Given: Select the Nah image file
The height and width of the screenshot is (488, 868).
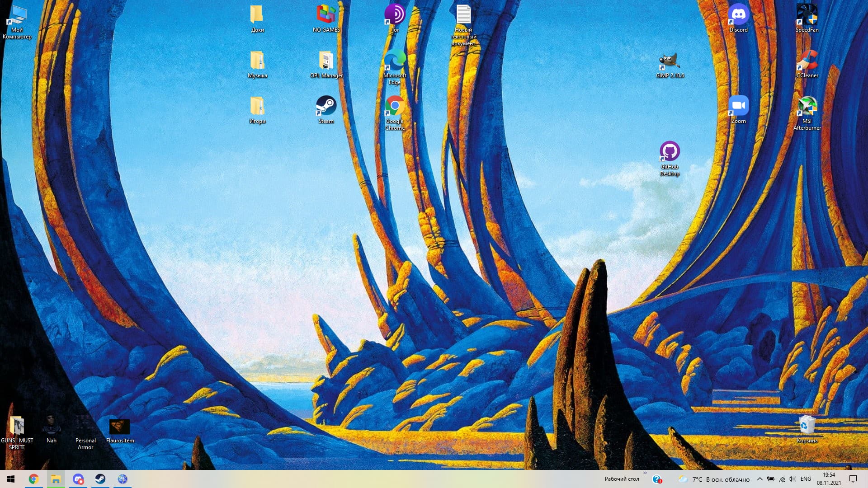Looking at the screenshot, I should [x=51, y=429].
